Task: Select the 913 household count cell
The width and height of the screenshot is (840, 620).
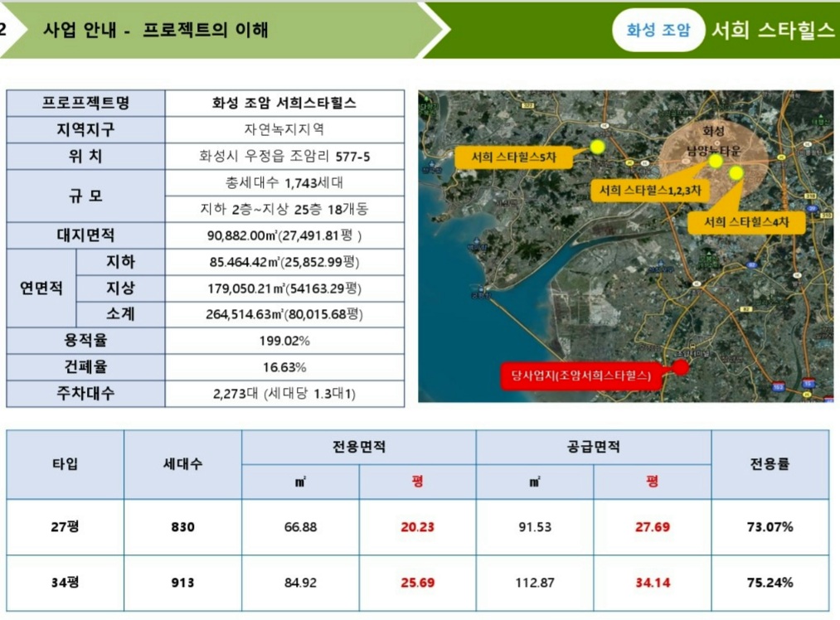Action: tap(182, 583)
